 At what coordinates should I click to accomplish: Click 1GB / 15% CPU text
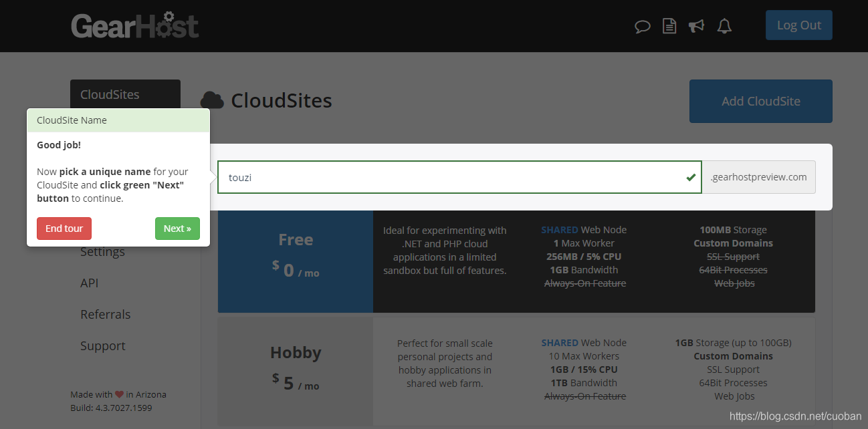tap(584, 370)
